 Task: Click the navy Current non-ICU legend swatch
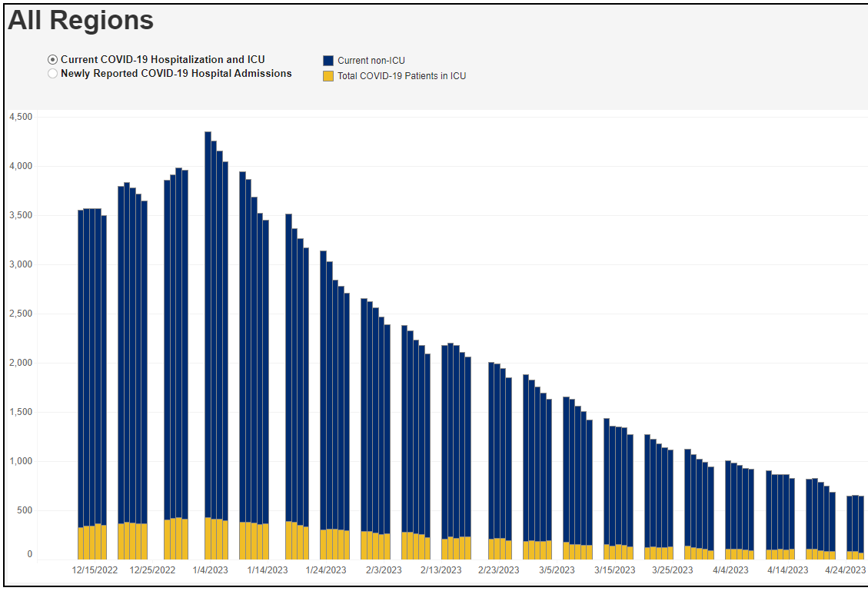(x=328, y=61)
